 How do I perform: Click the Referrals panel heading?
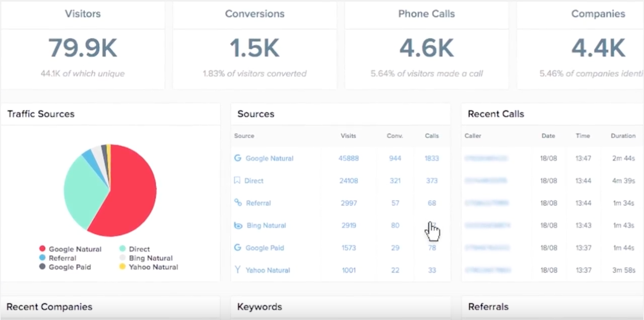(x=488, y=307)
